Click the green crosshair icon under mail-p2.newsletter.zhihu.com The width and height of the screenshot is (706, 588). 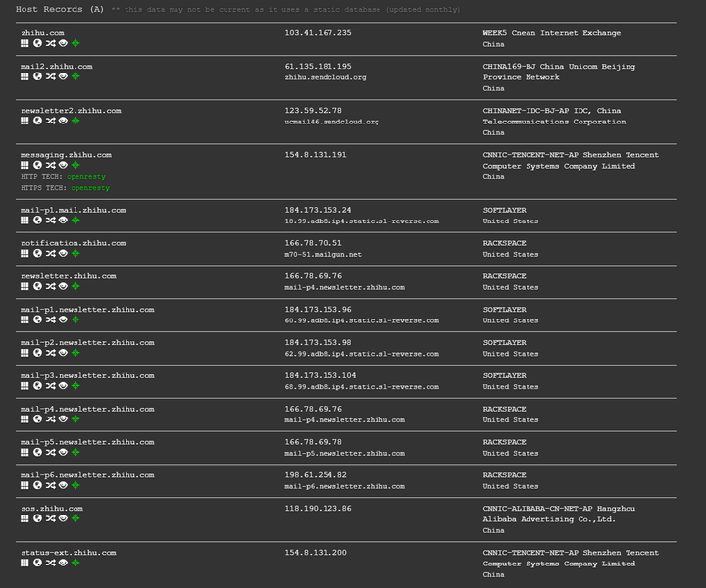click(76, 353)
